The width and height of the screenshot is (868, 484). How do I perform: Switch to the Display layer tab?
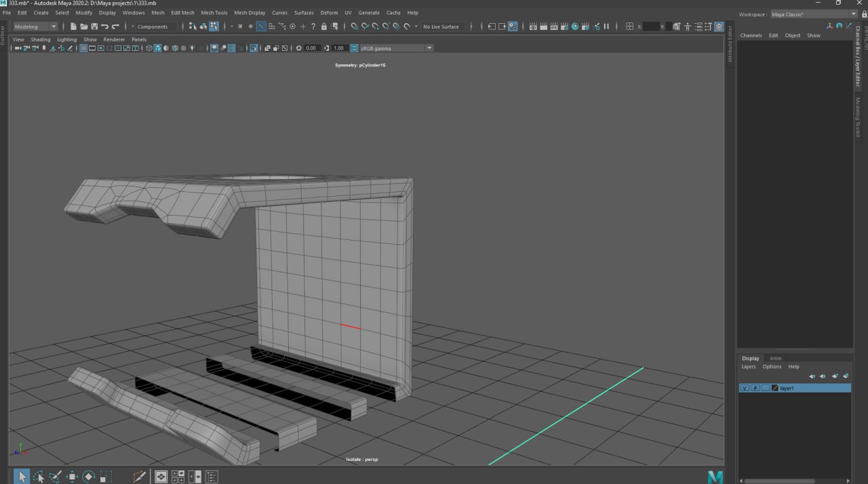pos(751,359)
